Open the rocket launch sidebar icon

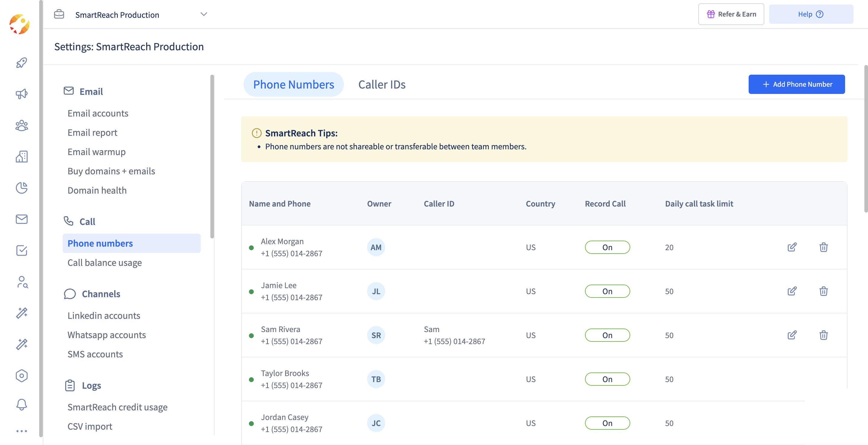click(x=22, y=63)
